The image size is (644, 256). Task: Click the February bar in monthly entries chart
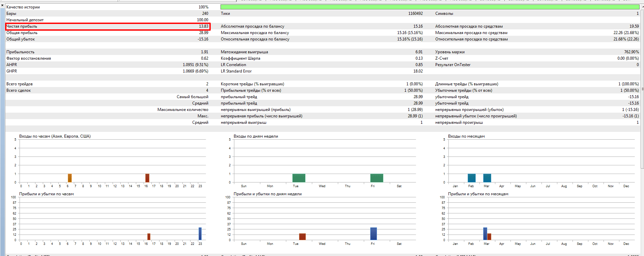pos(472,178)
